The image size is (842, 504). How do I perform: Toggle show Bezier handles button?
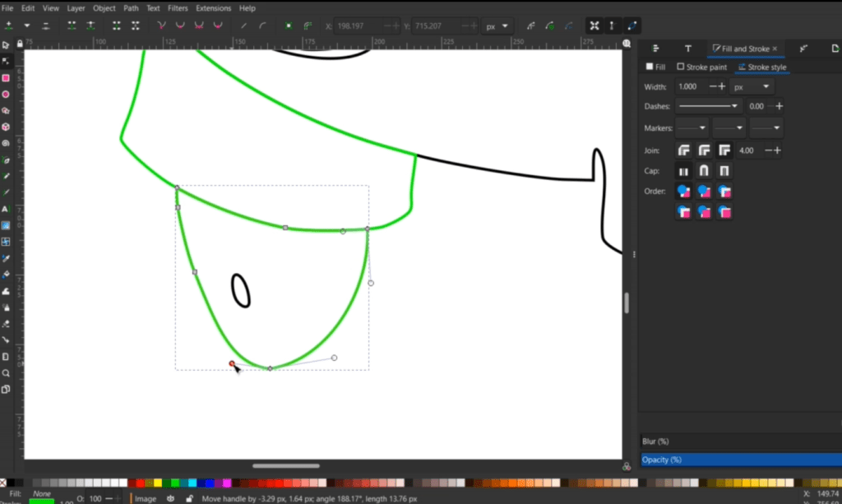pyautogui.click(x=612, y=26)
